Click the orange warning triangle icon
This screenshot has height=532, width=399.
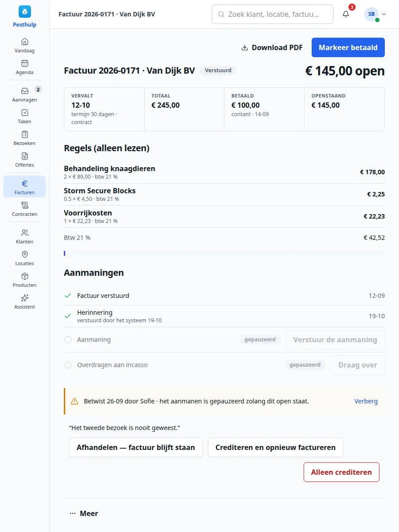[x=74, y=401]
